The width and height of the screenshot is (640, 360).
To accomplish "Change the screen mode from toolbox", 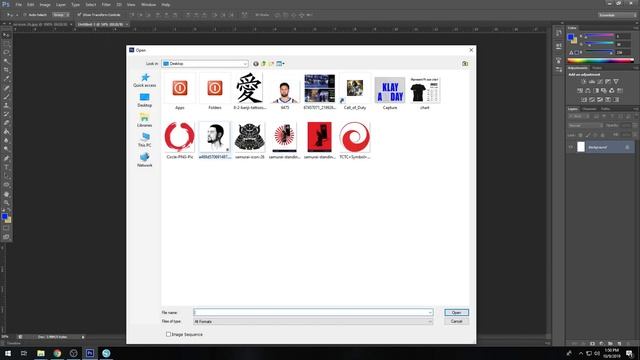I will tap(6, 237).
